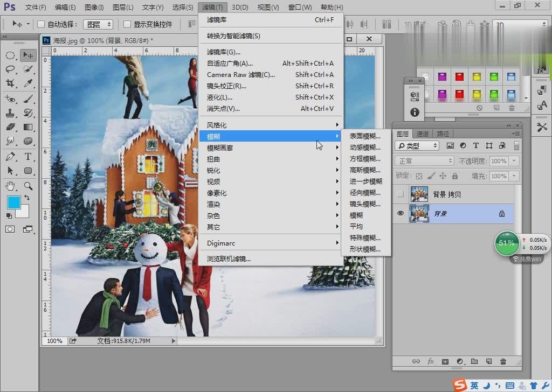Click link layers icon
Screen dimensions: 552x392
click(x=416, y=361)
